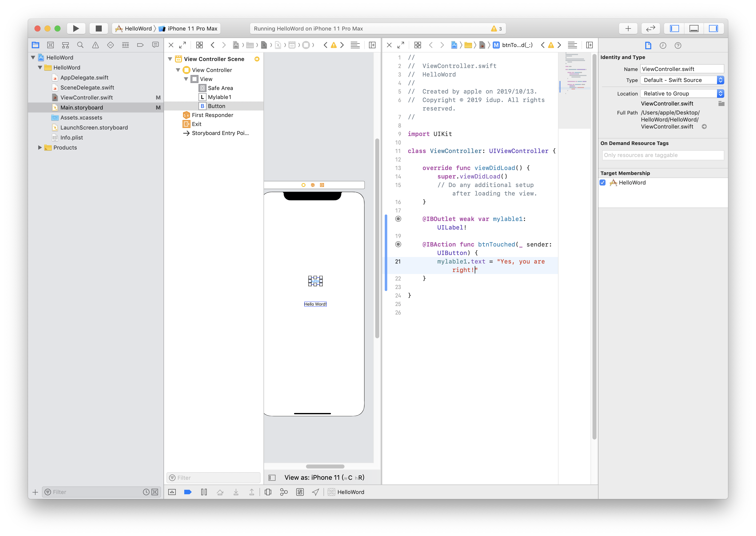Image resolution: width=756 pixels, height=536 pixels.
Task: Stop the running HelloWord app
Action: (98, 28)
